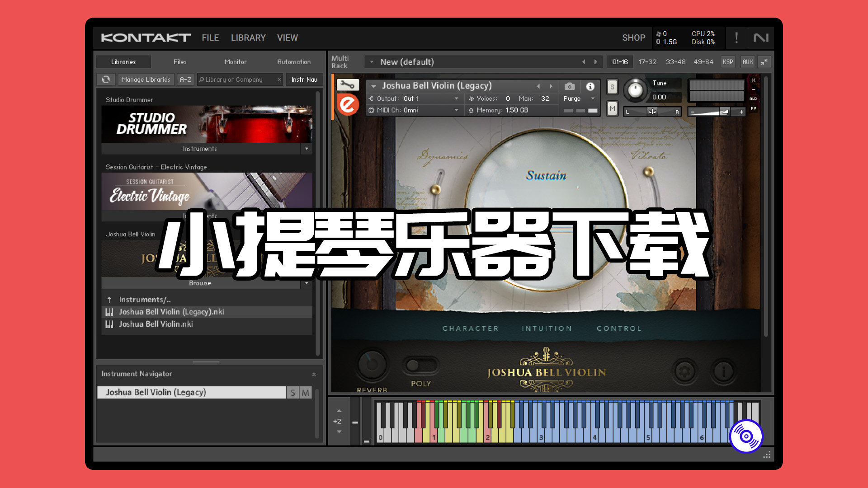Click the blue vinyl disc icon
868x488 pixels.
pyautogui.click(x=746, y=436)
